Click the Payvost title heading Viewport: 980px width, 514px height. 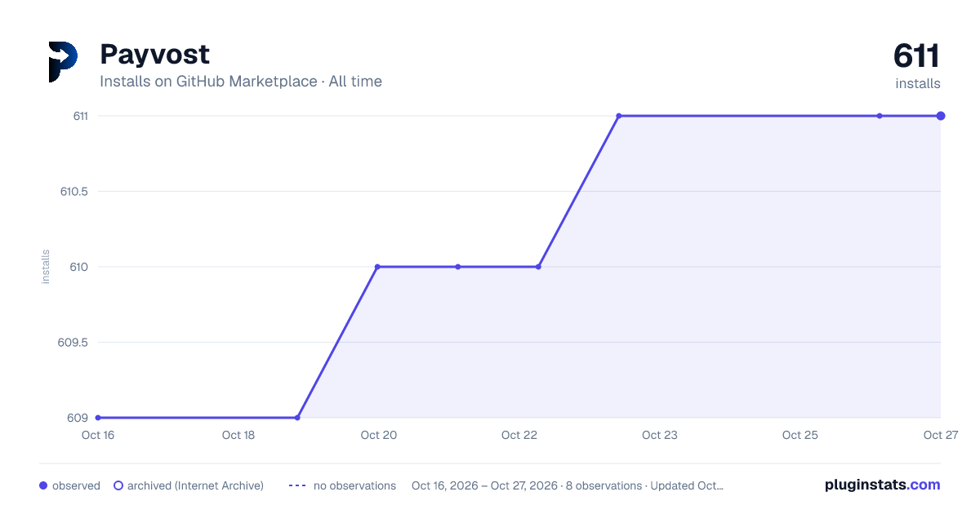[154, 54]
